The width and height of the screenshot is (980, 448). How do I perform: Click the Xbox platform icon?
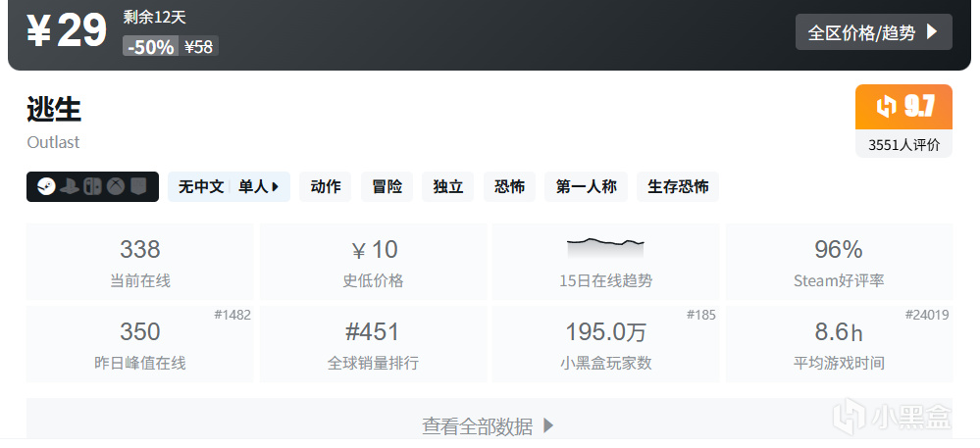[x=116, y=187]
